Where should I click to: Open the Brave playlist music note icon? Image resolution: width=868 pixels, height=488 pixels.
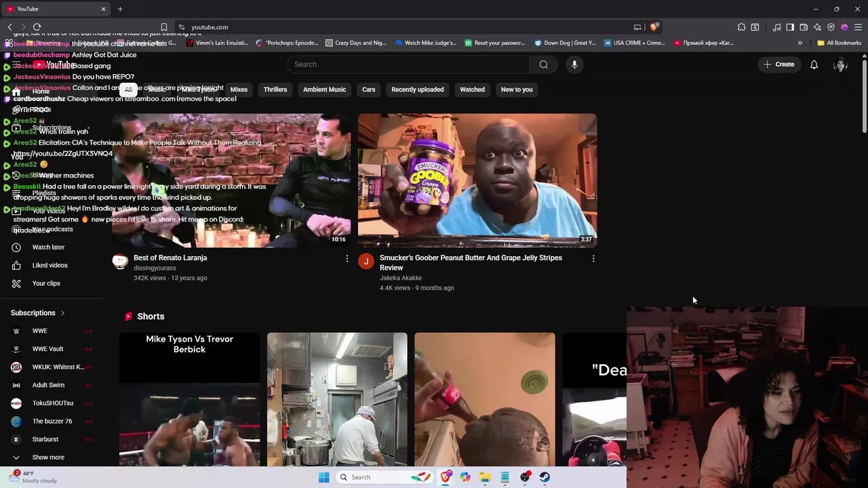pyautogui.click(x=776, y=27)
